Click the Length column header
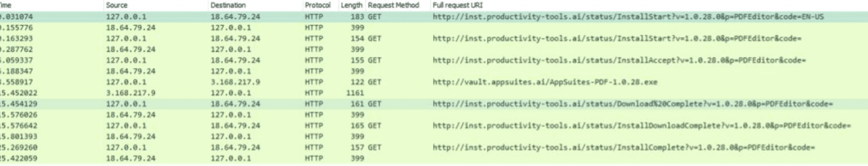The width and height of the screenshot is (868, 166). click(x=352, y=5)
